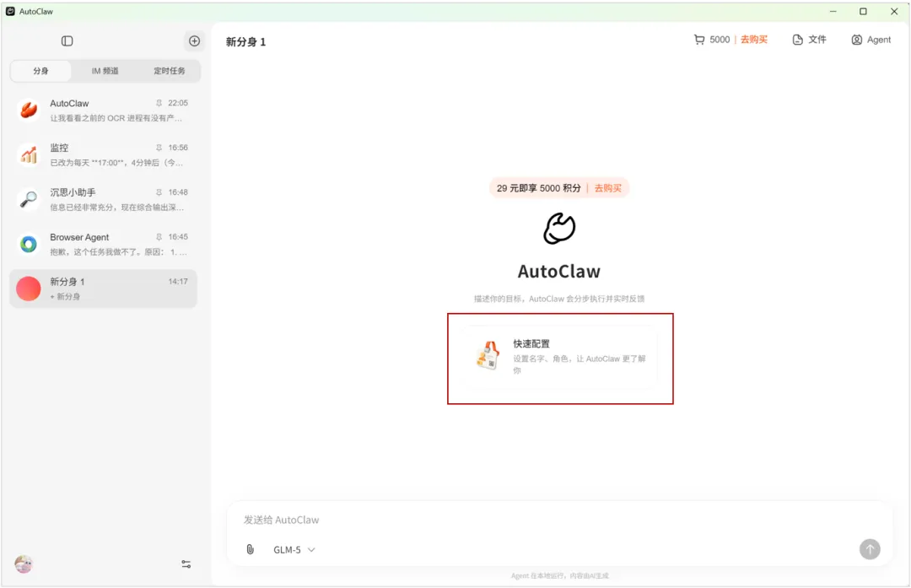Click the pin icon on 监控 row

(159, 148)
